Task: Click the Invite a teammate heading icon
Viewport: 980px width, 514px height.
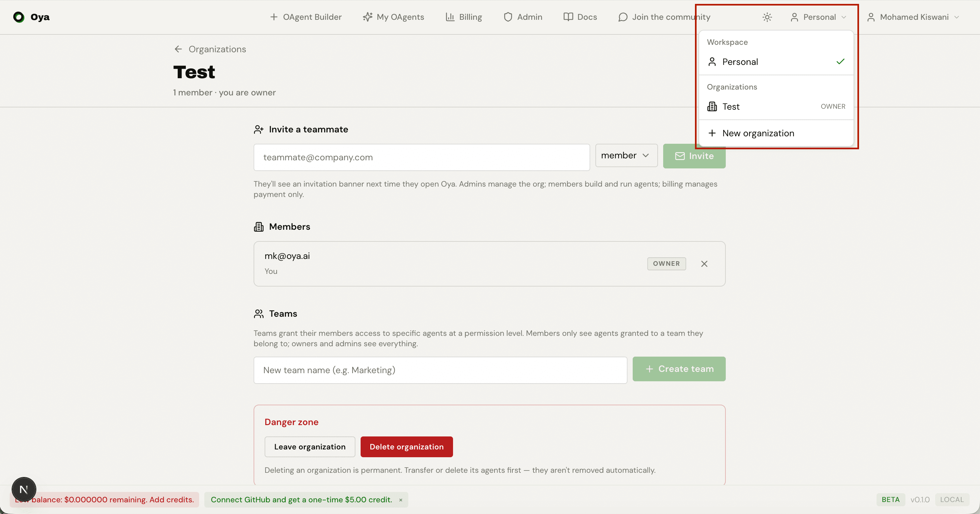Action: (259, 129)
